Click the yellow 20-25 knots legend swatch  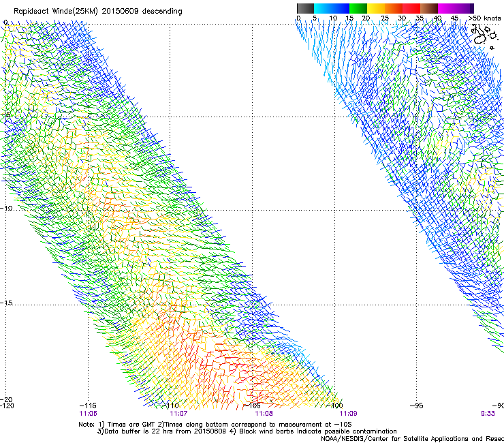[x=376, y=8]
